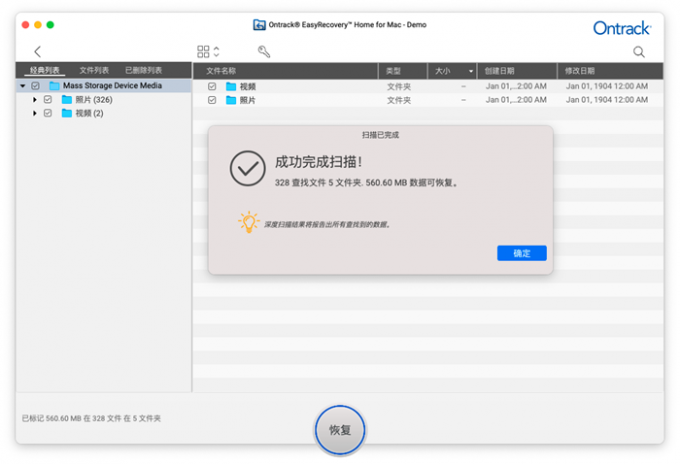This screenshot has width=680, height=464.
Task: Click 文件夹 type cell in 视频 row
Action: 399,87
